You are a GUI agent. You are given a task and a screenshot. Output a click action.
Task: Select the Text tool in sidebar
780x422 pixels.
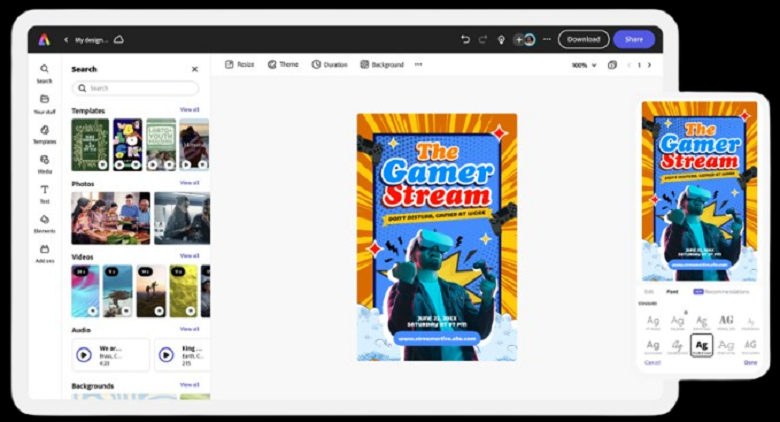(x=44, y=189)
